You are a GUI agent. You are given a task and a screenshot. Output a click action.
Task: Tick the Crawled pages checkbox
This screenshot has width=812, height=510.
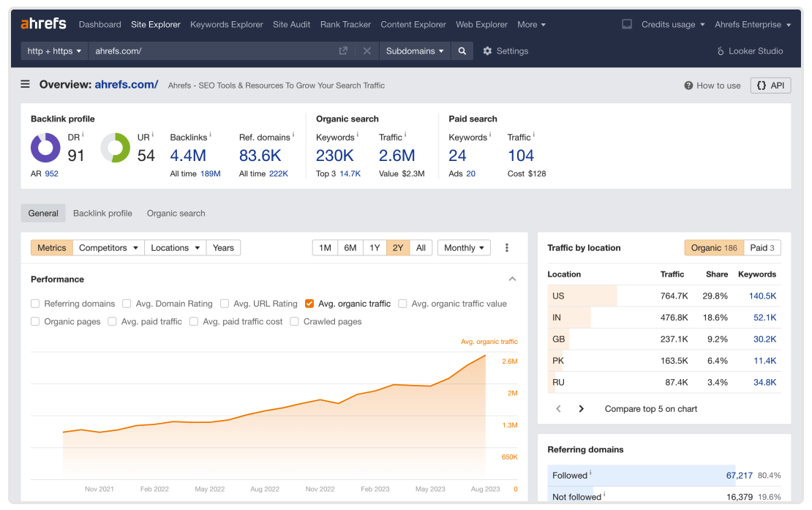(x=294, y=321)
